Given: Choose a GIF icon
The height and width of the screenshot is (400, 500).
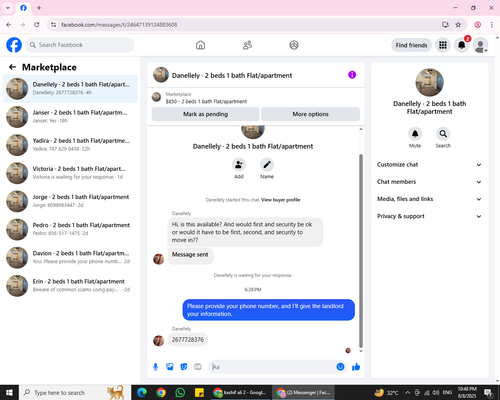Looking at the screenshot, I should pyautogui.click(x=198, y=367).
